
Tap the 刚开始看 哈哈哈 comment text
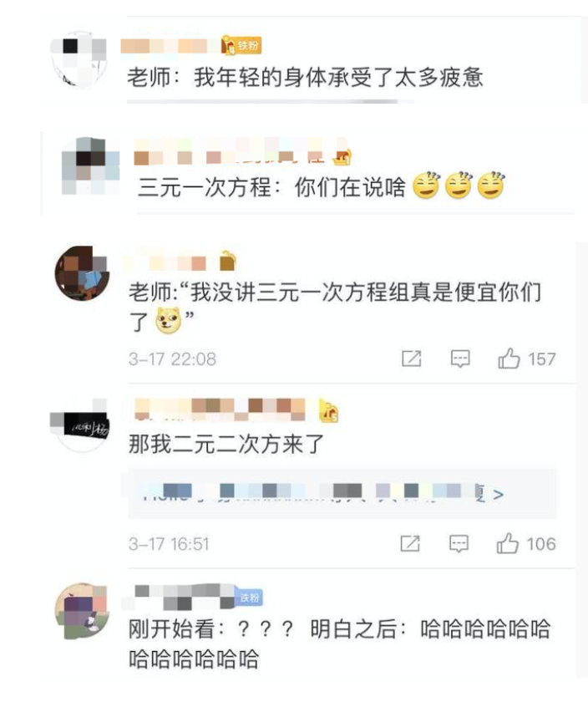point(339,643)
